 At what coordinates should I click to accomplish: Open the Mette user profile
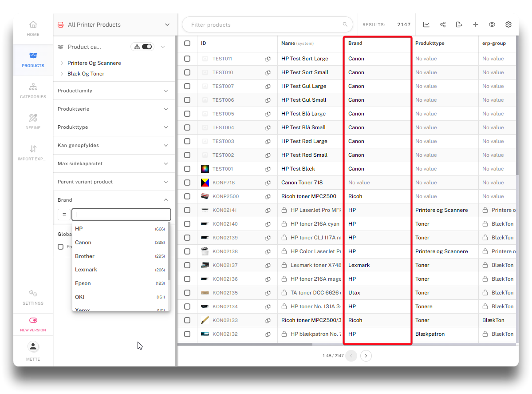(x=33, y=351)
